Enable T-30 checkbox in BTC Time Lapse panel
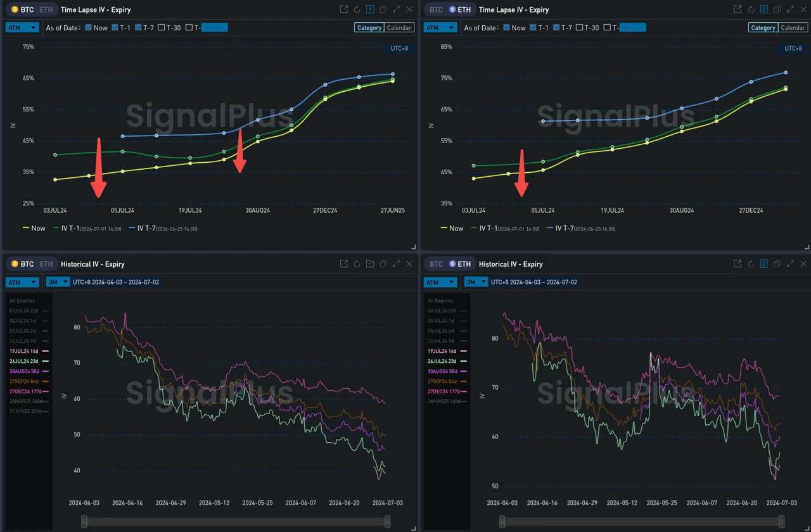 coord(162,28)
